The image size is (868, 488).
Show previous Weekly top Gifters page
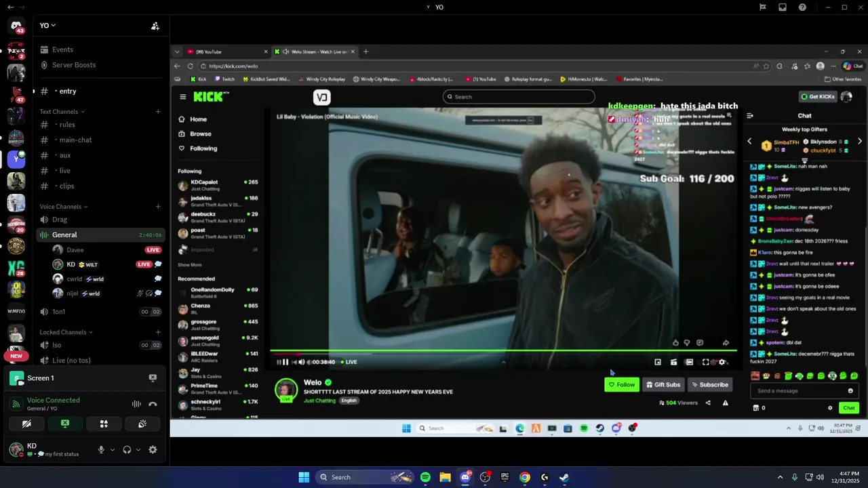pyautogui.click(x=749, y=141)
